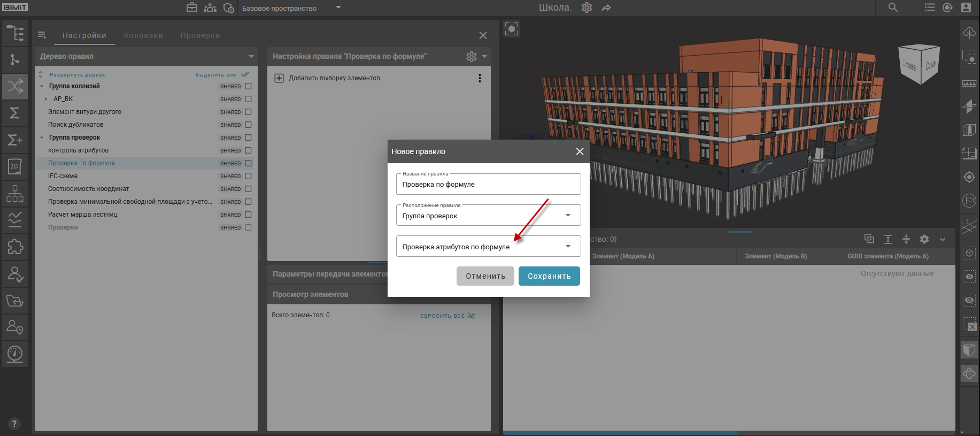Check the box for Поиск дубликатов
Viewport: 980px width, 436px height.
[x=248, y=125]
